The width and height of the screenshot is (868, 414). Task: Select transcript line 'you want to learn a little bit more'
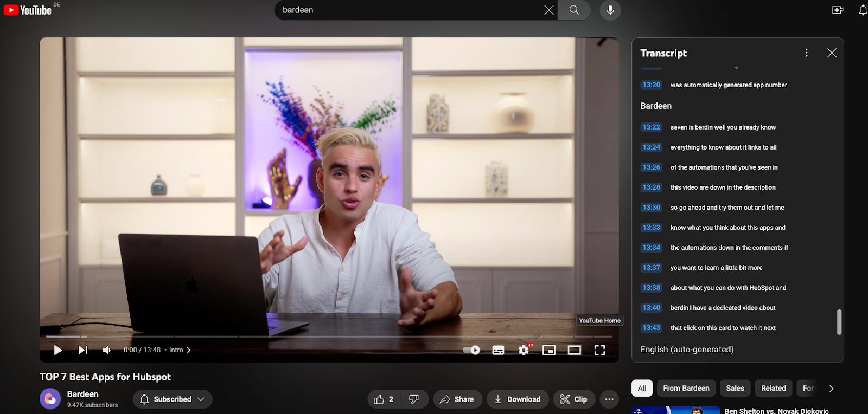716,268
